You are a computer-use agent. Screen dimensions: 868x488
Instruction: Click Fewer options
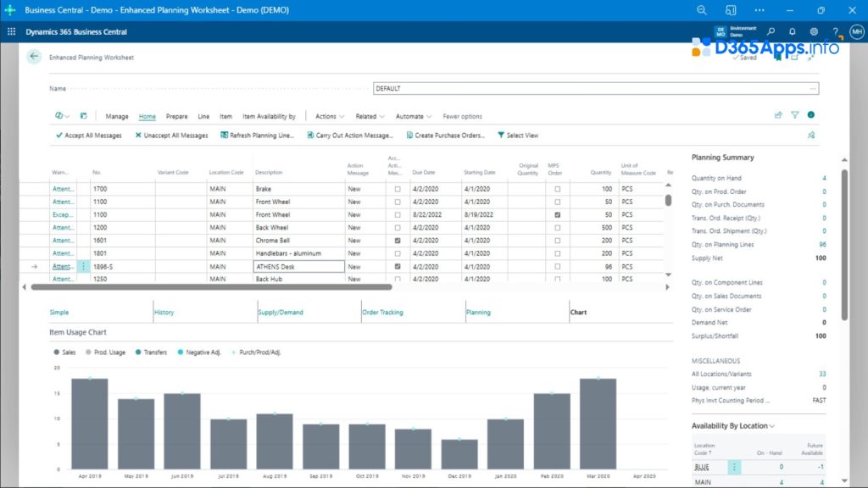462,116
